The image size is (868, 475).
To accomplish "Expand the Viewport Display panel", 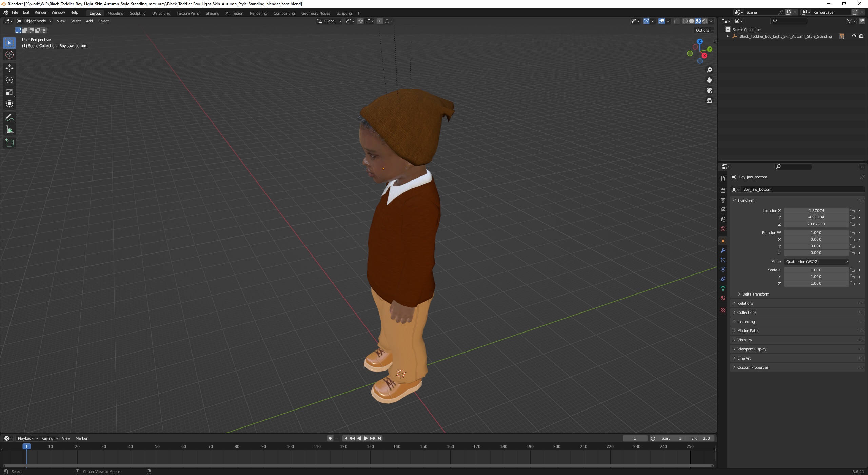I will coord(751,349).
